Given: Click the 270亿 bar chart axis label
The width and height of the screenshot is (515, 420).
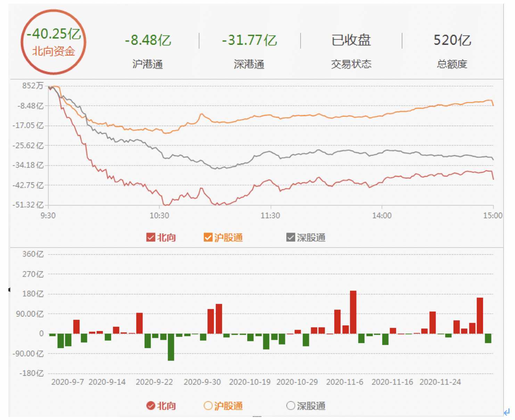Looking at the screenshot, I should point(33,274).
